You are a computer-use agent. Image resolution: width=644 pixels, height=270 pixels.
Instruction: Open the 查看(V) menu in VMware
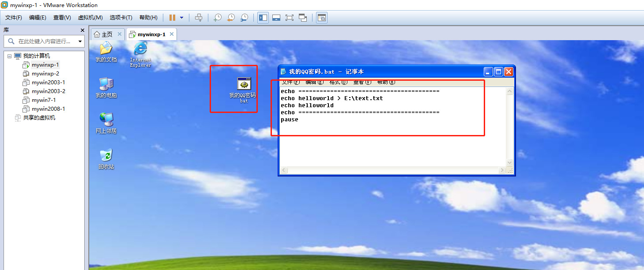[x=62, y=18]
